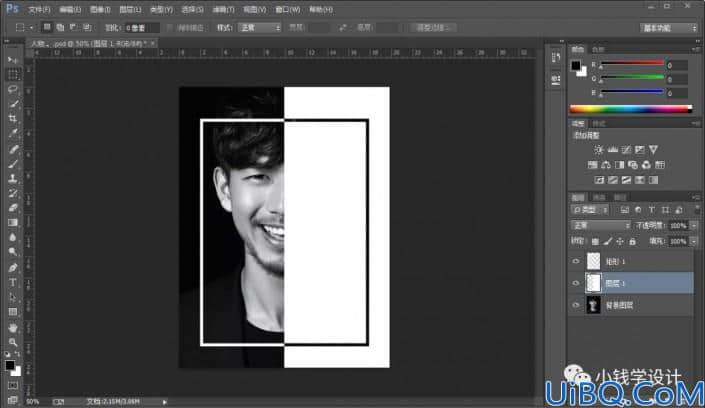The width and height of the screenshot is (705, 408).
Task: Add Vibrance triangle adjustment icon
Action: coord(653,150)
